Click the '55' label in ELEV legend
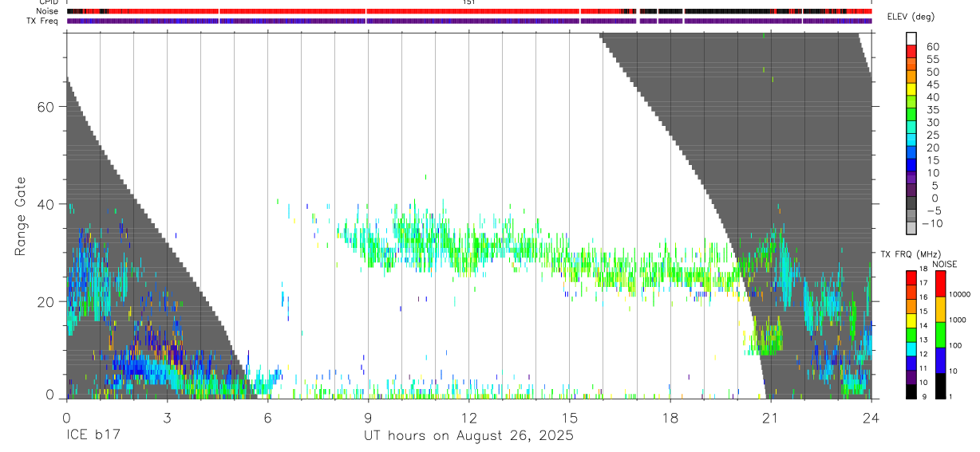Viewport: 980px width, 452px height. pyautogui.click(x=932, y=60)
